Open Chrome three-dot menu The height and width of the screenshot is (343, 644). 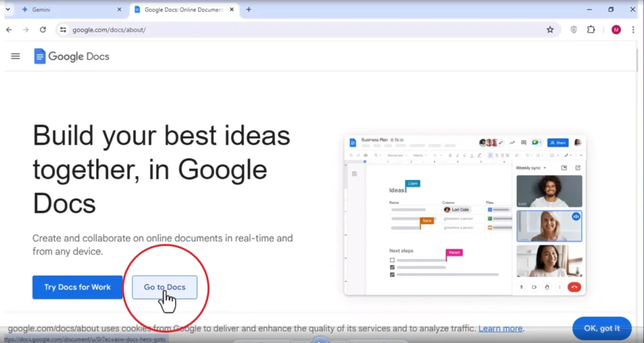(633, 30)
